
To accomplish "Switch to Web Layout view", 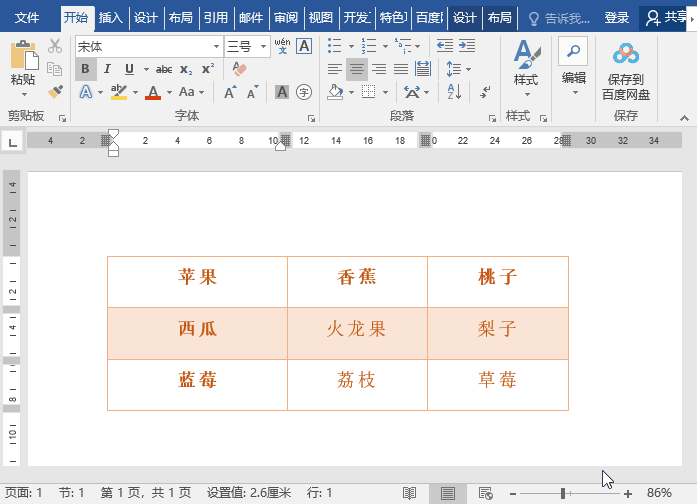I will click(485, 493).
